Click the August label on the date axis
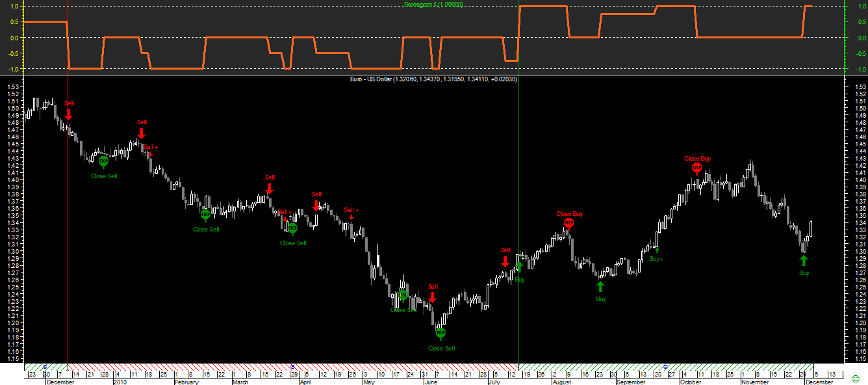Screen dimensions: 868x385 click(561, 382)
